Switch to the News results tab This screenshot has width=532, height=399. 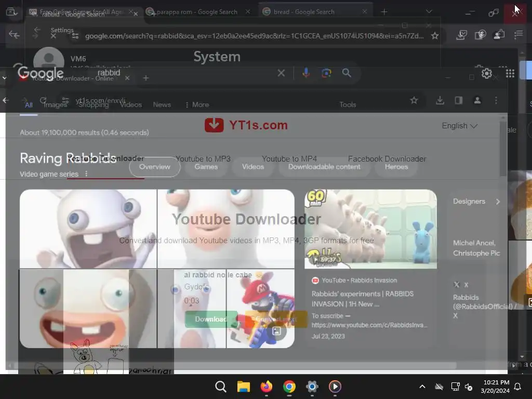point(162,104)
